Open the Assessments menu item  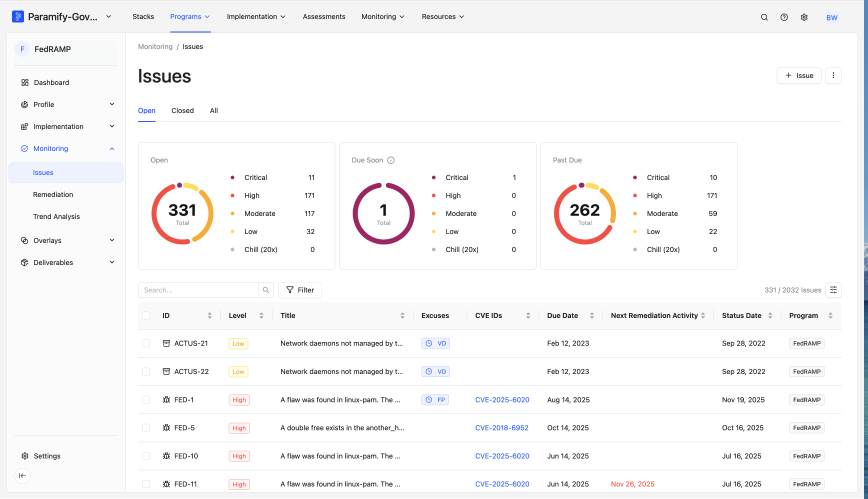coord(324,16)
